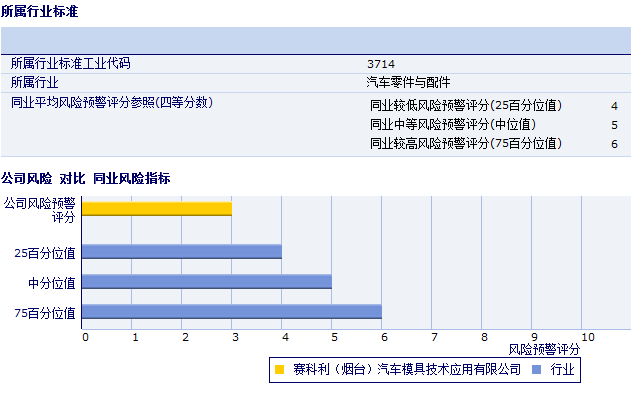This screenshot has width=643, height=394.
Task: Click the 所属行业标准 section heading
Action: pos(39,11)
